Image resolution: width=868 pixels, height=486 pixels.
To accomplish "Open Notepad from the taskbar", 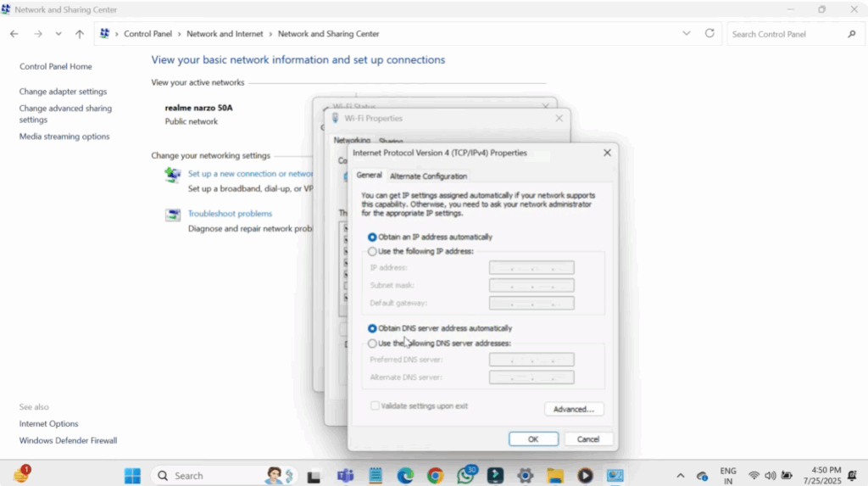I will click(376, 476).
